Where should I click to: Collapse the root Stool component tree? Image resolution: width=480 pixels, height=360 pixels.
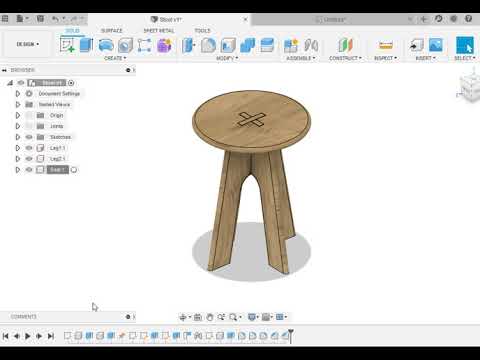(x=10, y=83)
